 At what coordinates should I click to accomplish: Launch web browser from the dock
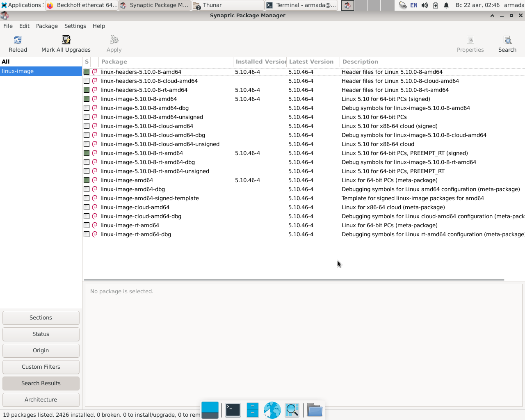point(272,410)
